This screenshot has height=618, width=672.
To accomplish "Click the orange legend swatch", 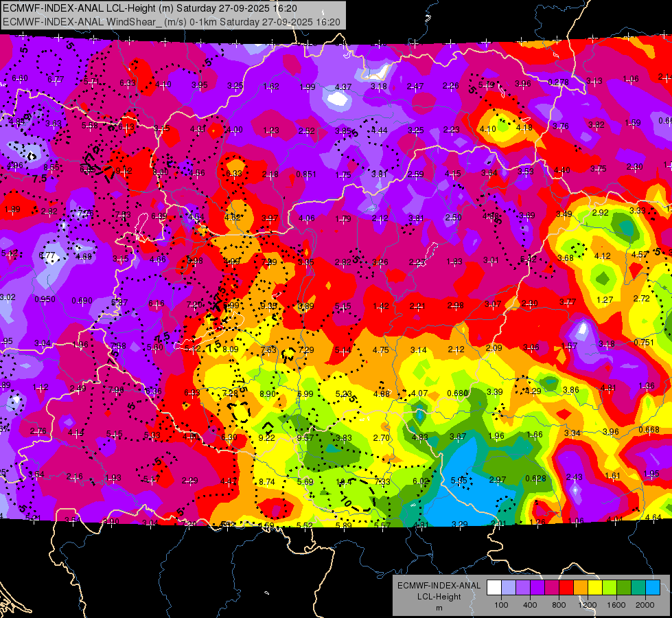I will tap(581, 588).
